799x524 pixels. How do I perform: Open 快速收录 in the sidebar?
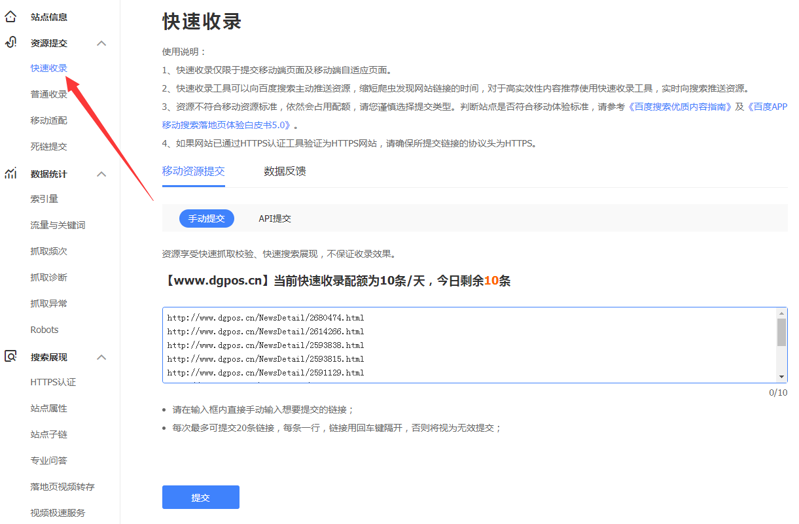click(x=48, y=68)
